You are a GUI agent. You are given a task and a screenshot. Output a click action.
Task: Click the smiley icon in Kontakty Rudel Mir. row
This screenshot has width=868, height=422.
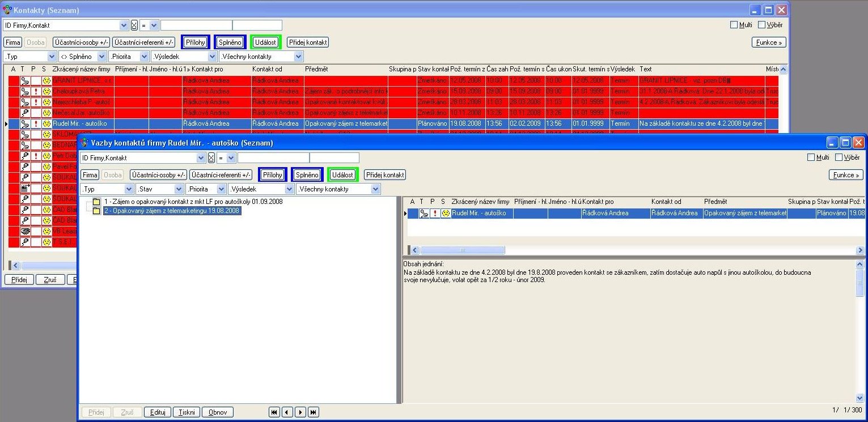coord(46,123)
